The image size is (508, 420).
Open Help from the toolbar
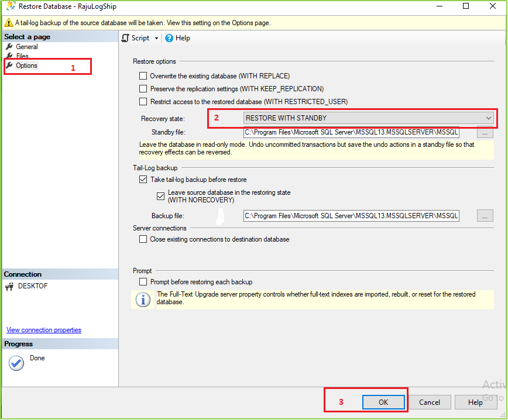[x=183, y=38]
